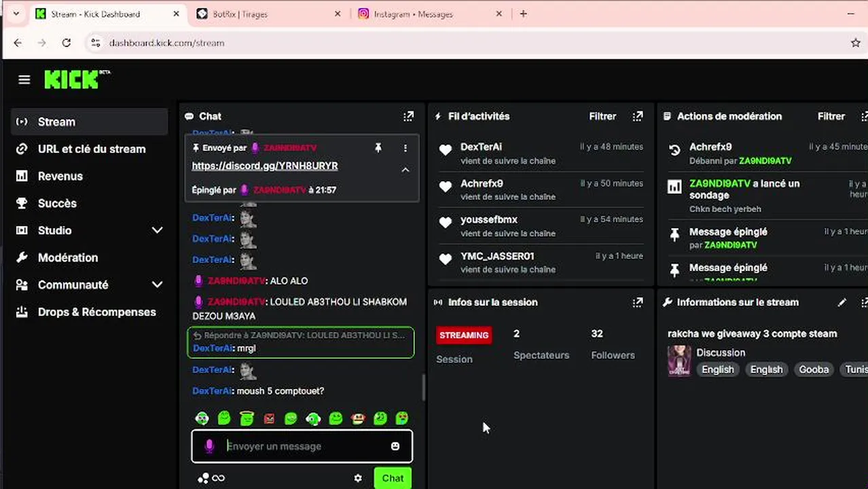The image size is (868, 489).
Task: Pop out the Infos sur la session panel
Action: [637, 302]
